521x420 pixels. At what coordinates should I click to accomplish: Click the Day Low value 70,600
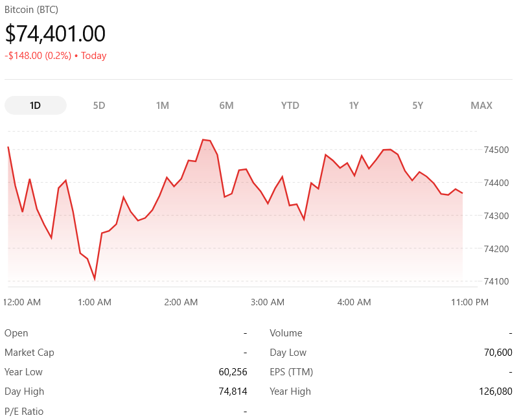pyautogui.click(x=497, y=353)
